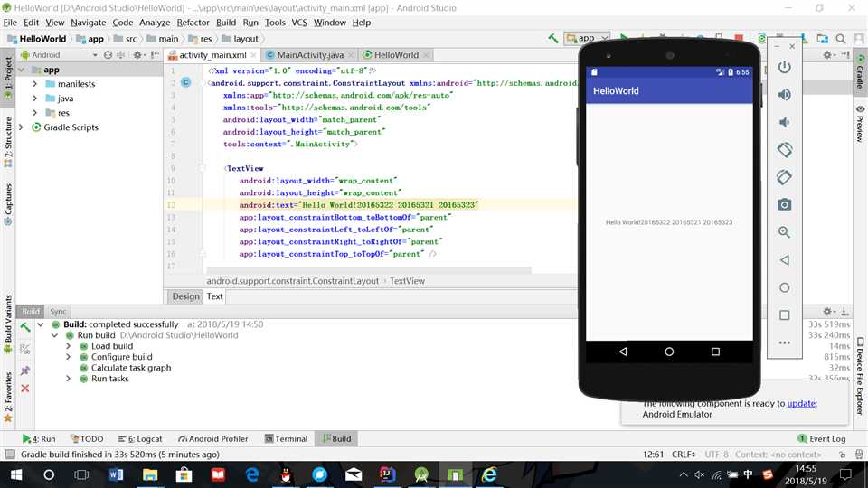Viewport: 868px width, 488px height.
Task: Open the Android view selector dropdown
Action: coord(59,55)
